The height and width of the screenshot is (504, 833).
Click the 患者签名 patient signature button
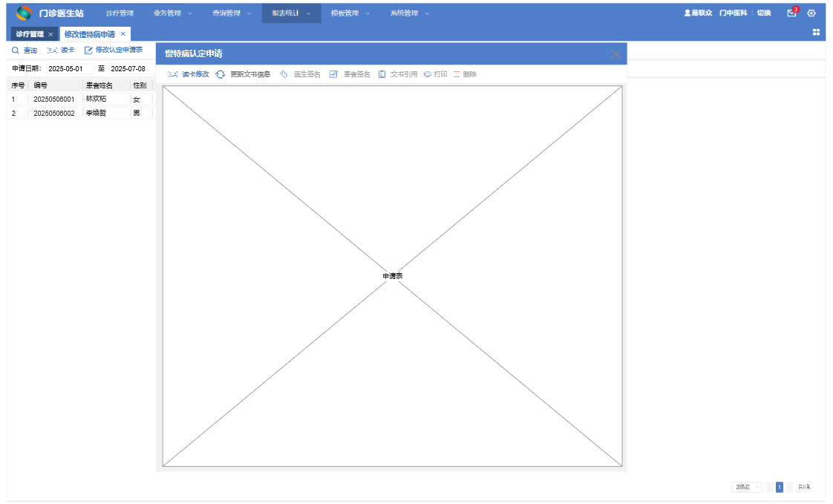[350, 74]
